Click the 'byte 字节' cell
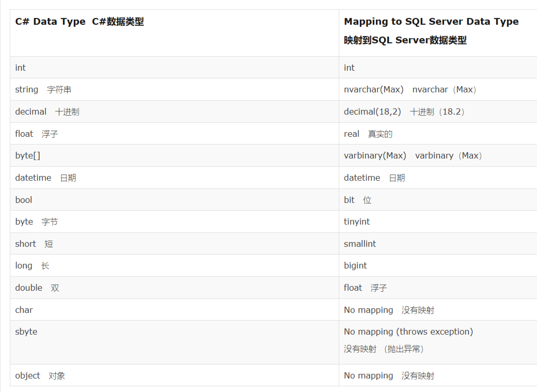The width and height of the screenshot is (537, 392). [x=175, y=222]
